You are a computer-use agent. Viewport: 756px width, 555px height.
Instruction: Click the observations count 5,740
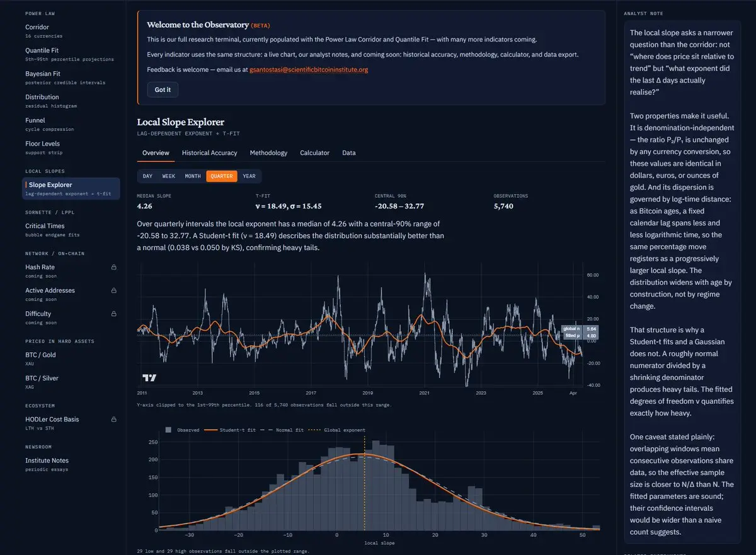(503, 206)
